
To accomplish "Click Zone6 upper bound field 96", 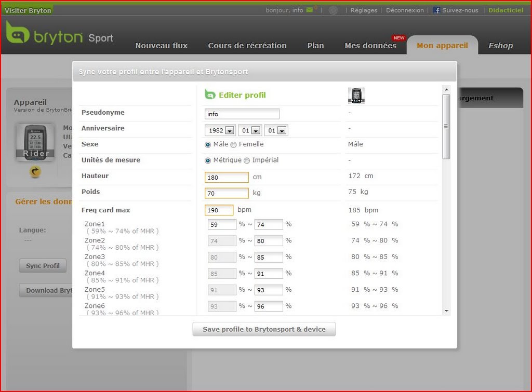I will click(269, 306).
